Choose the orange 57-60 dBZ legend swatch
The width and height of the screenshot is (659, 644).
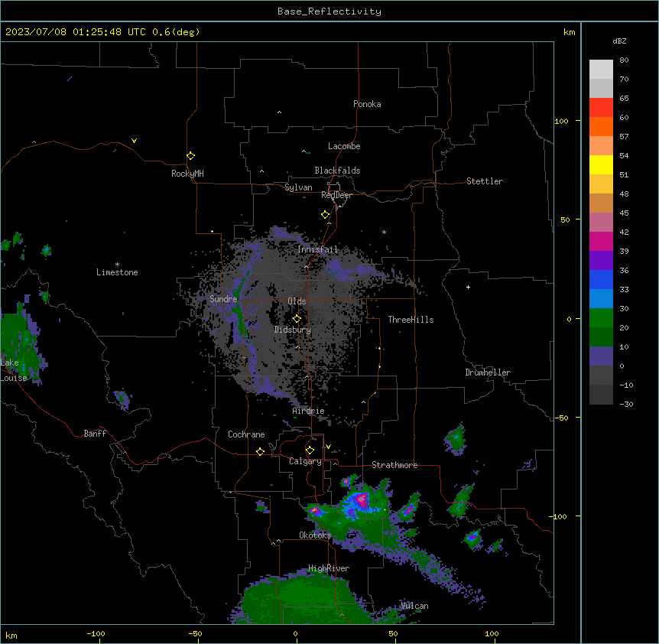[601, 126]
